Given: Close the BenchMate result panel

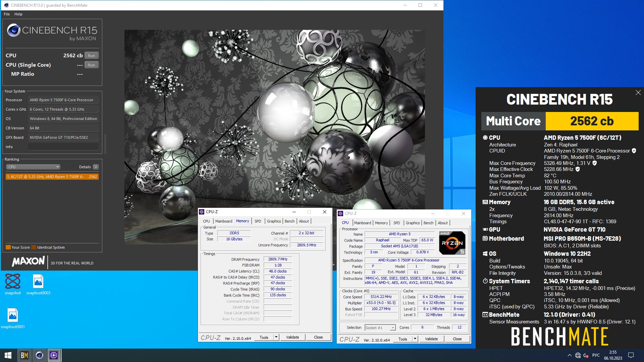Looking at the screenshot, I should coord(638,93).
